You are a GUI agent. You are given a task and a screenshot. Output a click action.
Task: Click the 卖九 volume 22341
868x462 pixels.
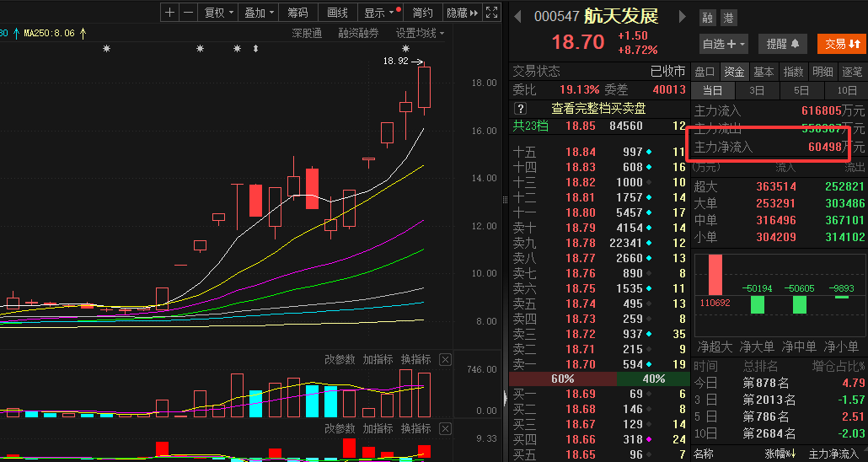(x=625, y=243)
